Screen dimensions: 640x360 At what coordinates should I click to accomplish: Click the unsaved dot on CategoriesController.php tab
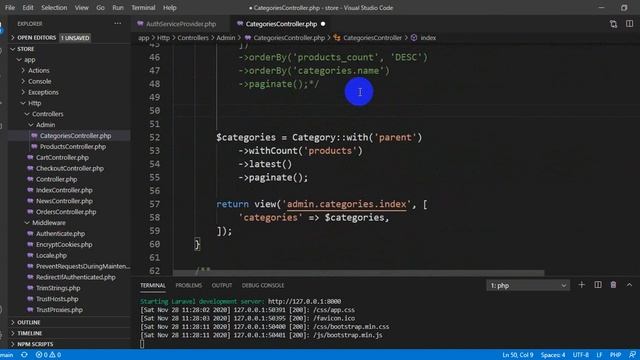tap(323, 24)
